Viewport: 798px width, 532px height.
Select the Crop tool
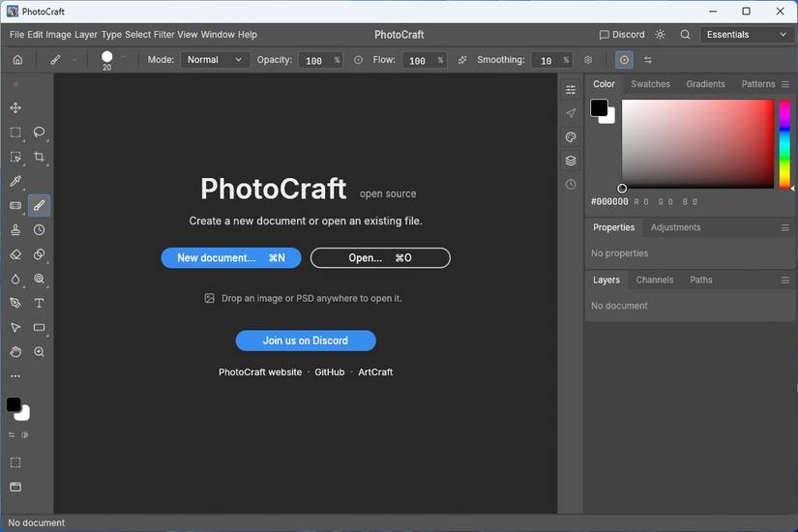pyautogui.click(x=40, y=157)
